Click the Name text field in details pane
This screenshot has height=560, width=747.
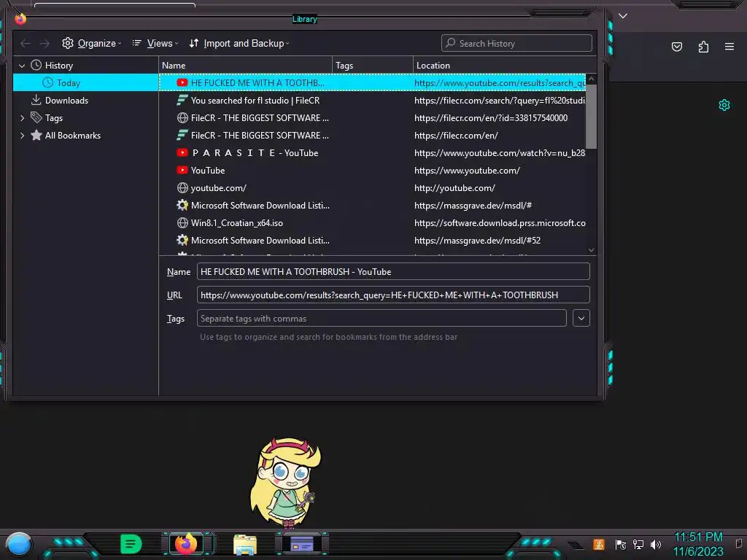tap(393, 271)
